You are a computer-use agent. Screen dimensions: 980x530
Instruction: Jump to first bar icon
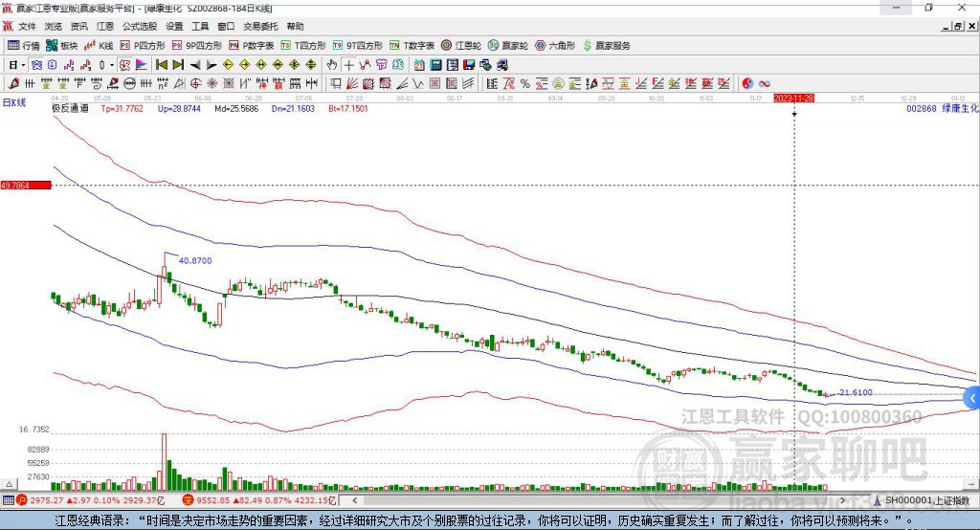click(161, 65)
